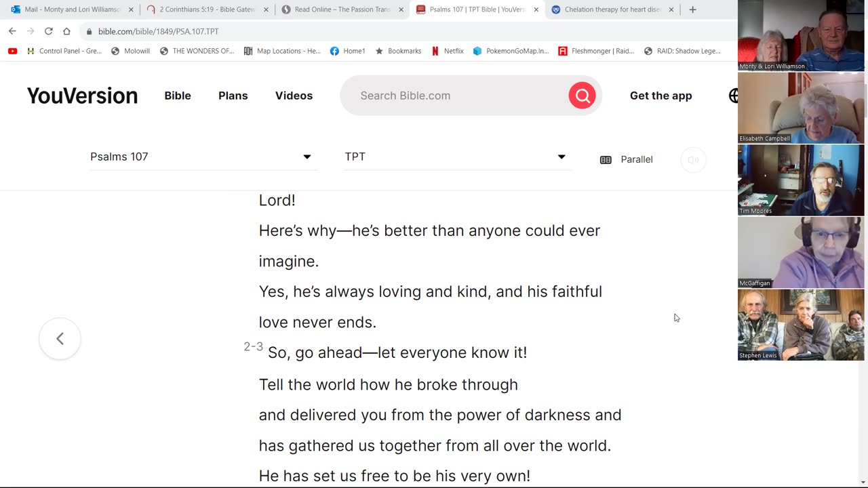Click verse number 2-3 marker
Screen dimensions: 868x488
[x=254, y=346]
